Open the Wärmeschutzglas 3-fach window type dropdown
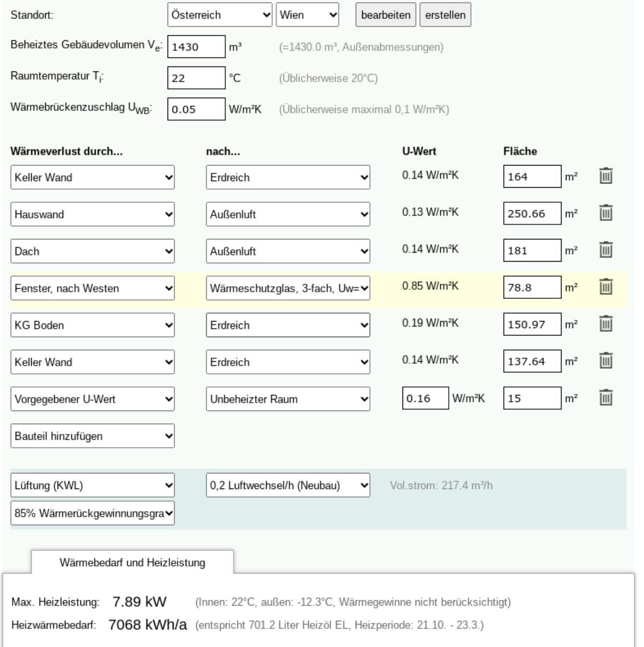Viewport: 644px width, 647px height. pos(288,288)
